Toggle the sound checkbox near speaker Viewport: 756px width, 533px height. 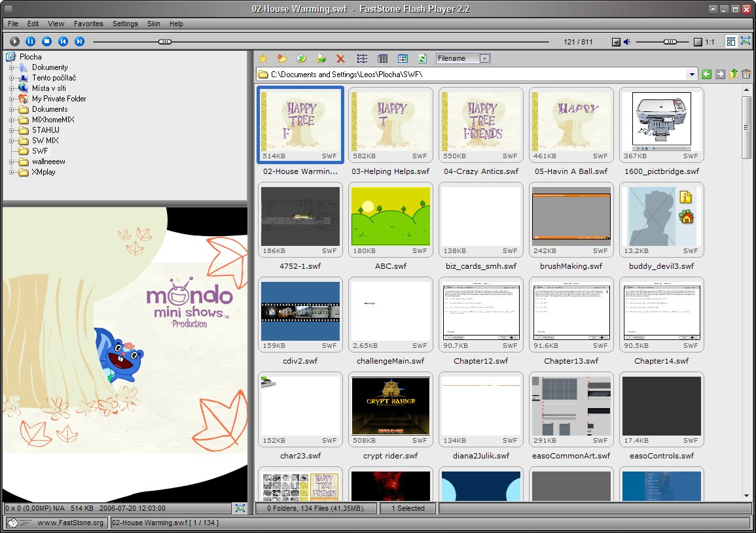point(616,42)
